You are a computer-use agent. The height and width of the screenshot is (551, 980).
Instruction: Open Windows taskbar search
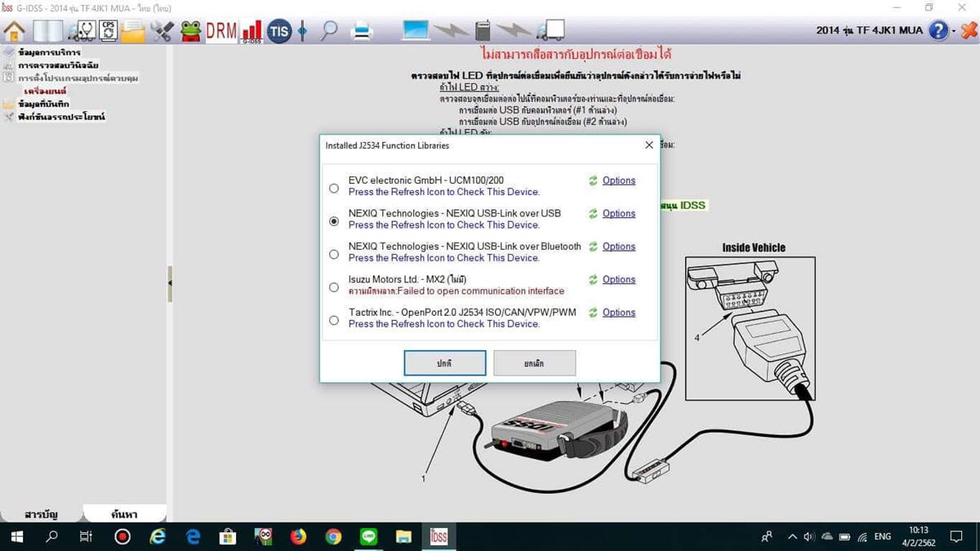51,536
